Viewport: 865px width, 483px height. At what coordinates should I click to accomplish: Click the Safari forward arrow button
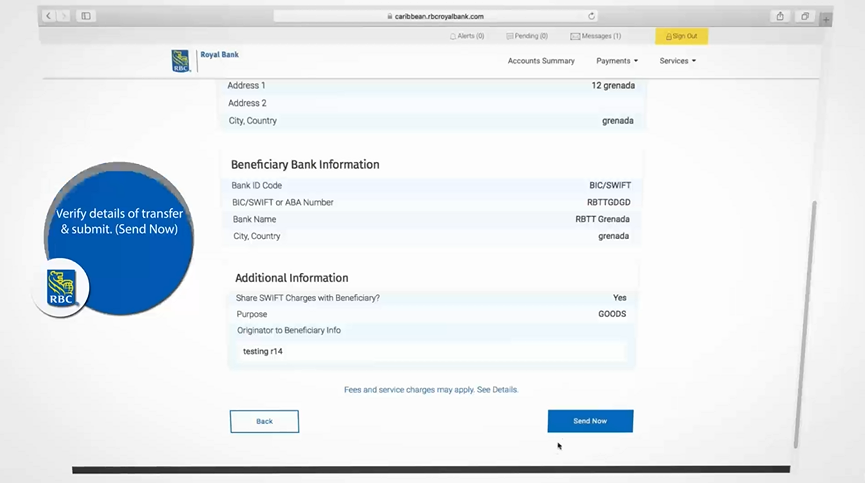(x=63, y=16)
